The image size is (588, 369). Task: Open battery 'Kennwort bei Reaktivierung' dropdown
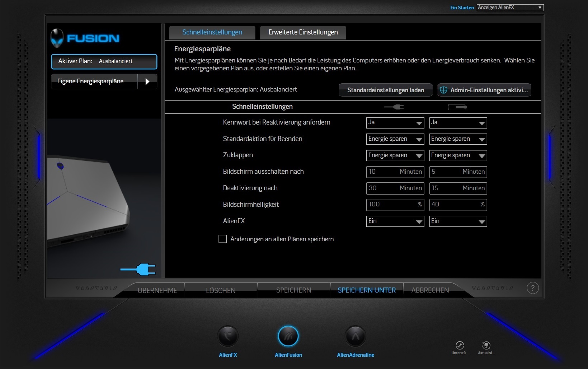click(x=458, y=123)
